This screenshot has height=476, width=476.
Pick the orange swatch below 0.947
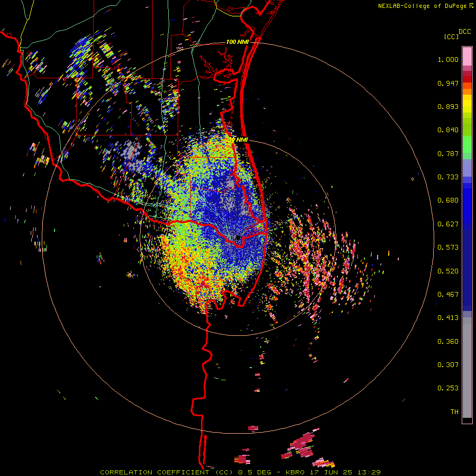[x=467, y=91]
